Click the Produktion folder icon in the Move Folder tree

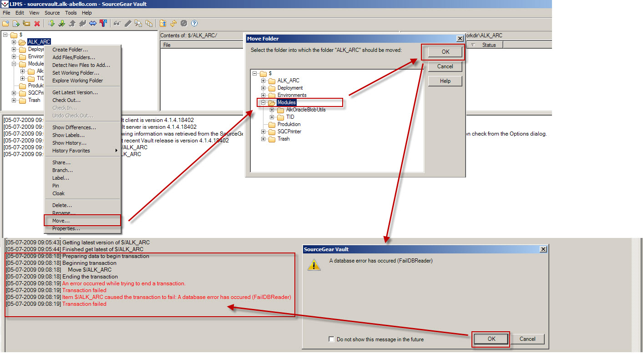coord(272,124)
